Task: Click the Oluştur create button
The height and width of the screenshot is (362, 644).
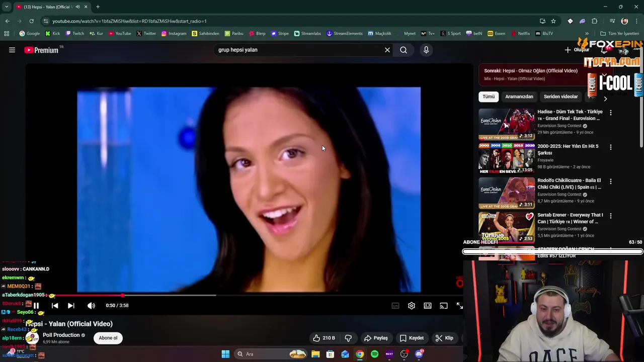Action: (x=577, y=50)
